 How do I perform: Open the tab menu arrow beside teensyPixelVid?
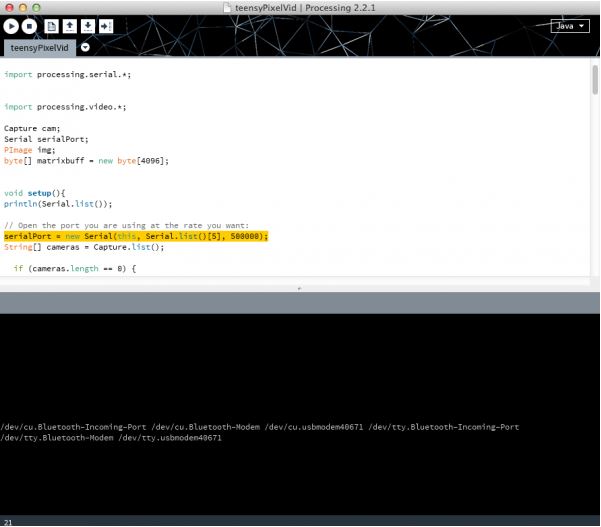pos(85,47)
